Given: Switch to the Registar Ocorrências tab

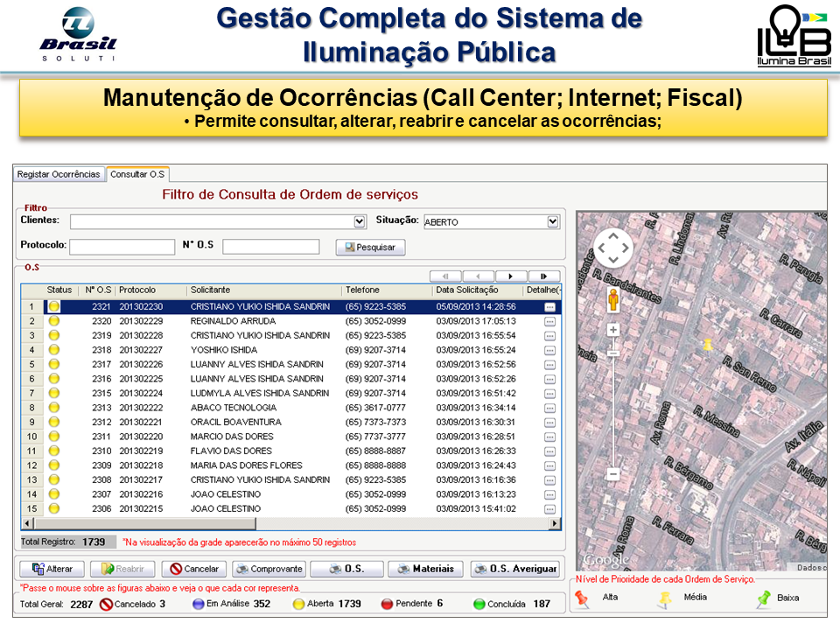Looking at the screenshot, I should pos(59,174).
